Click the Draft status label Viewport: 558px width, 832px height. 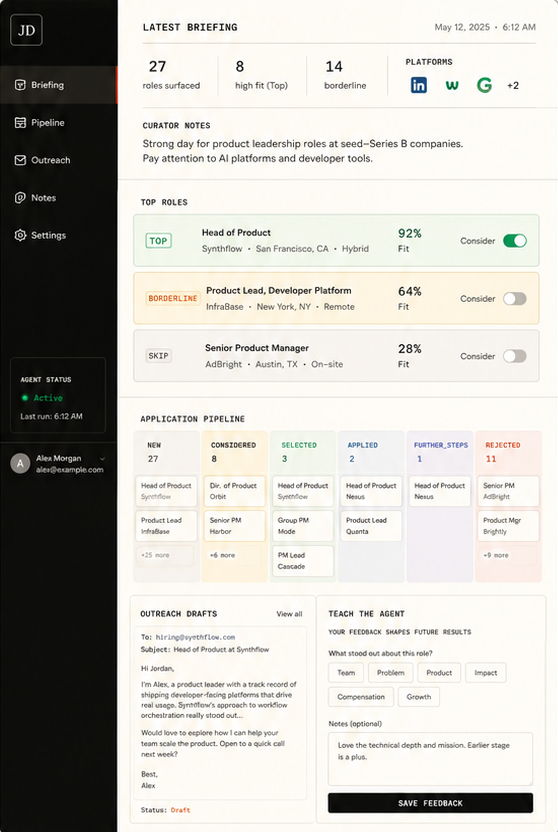tap(180, 810)
